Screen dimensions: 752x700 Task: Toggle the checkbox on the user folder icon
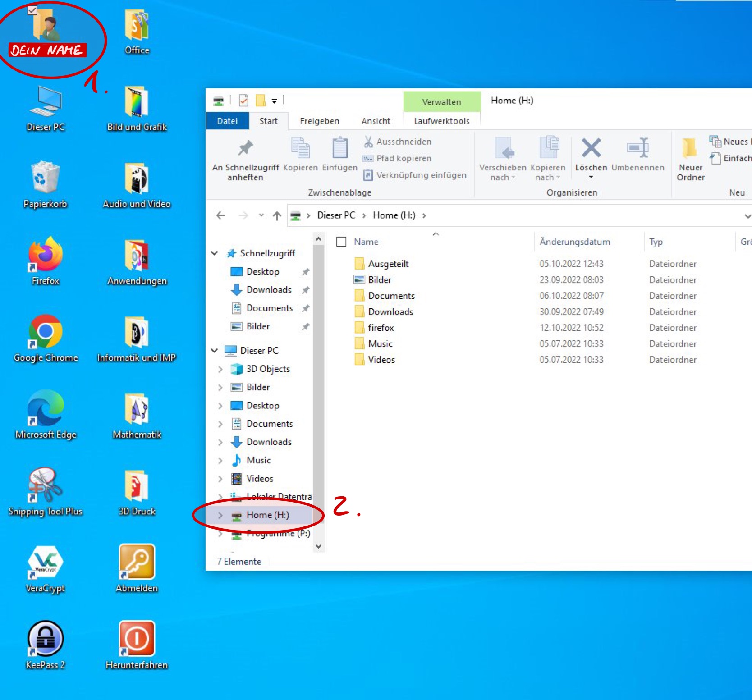tap(32, 10)
